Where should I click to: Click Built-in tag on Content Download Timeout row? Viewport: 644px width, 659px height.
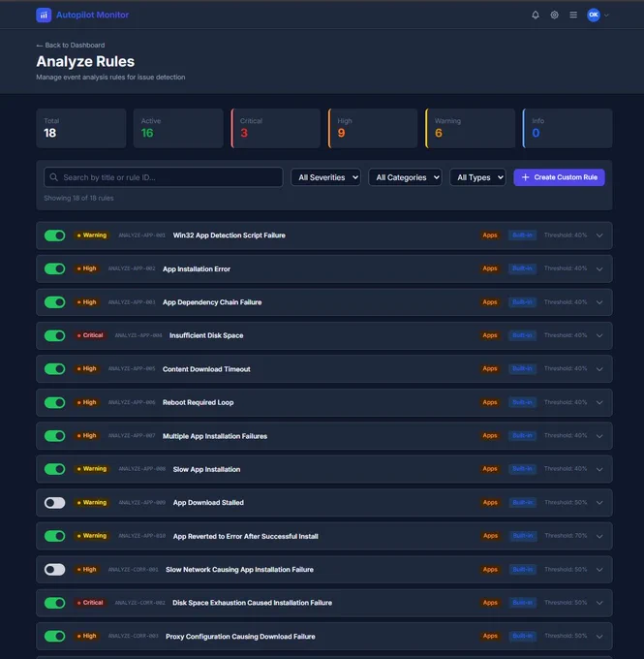point(522,368)
